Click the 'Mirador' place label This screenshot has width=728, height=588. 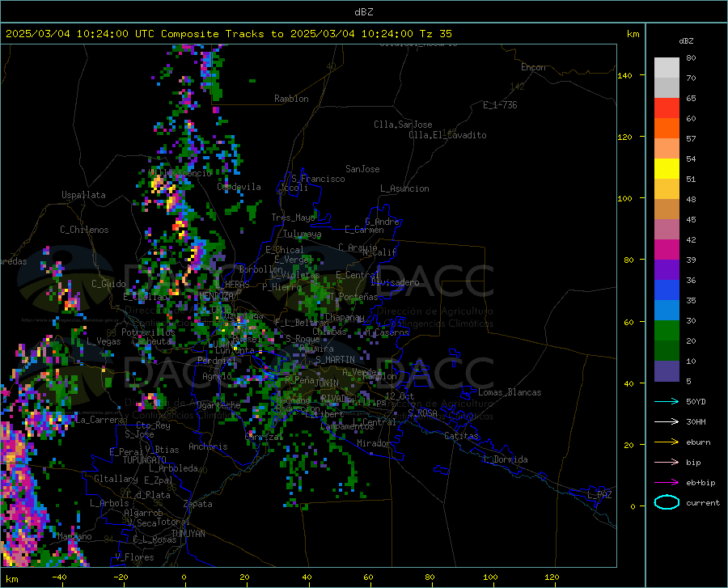point(373,443)
